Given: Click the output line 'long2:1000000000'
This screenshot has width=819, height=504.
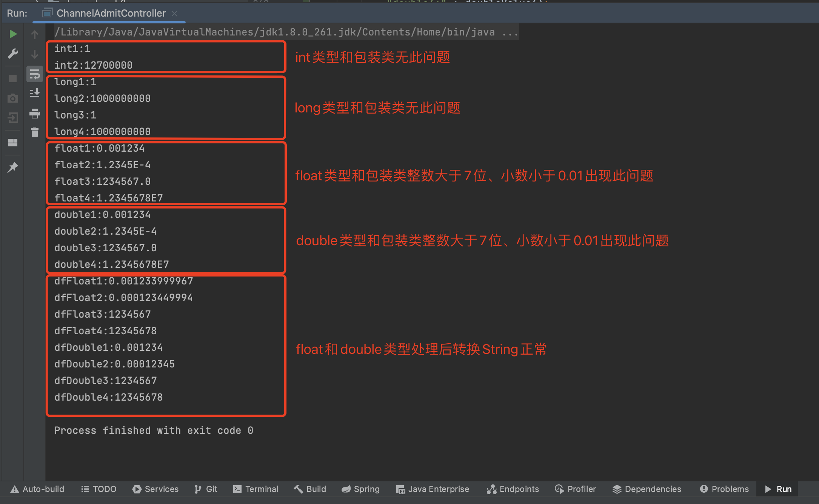Looking at the screenshot, I should [102, 98].
